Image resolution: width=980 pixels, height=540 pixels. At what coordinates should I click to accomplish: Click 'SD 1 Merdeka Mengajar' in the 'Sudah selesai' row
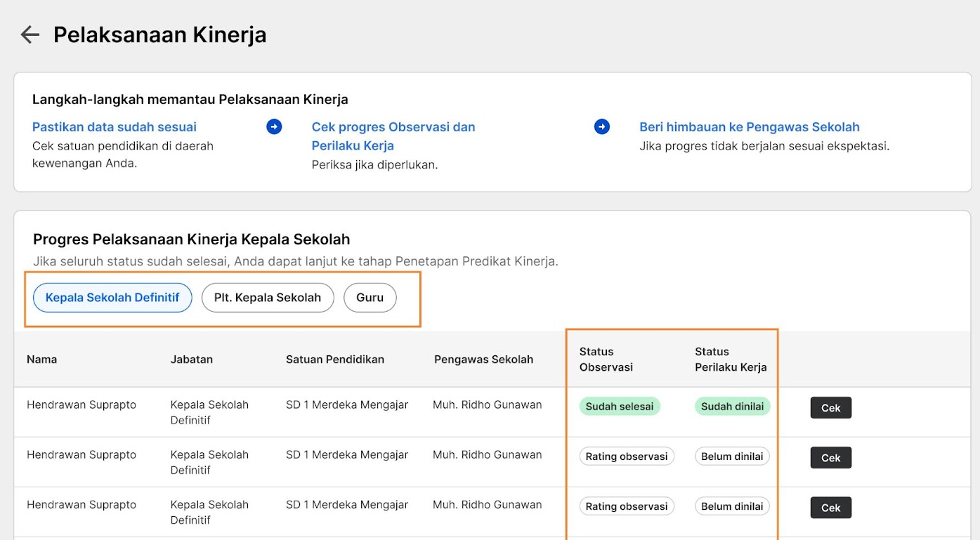[347, 404]
